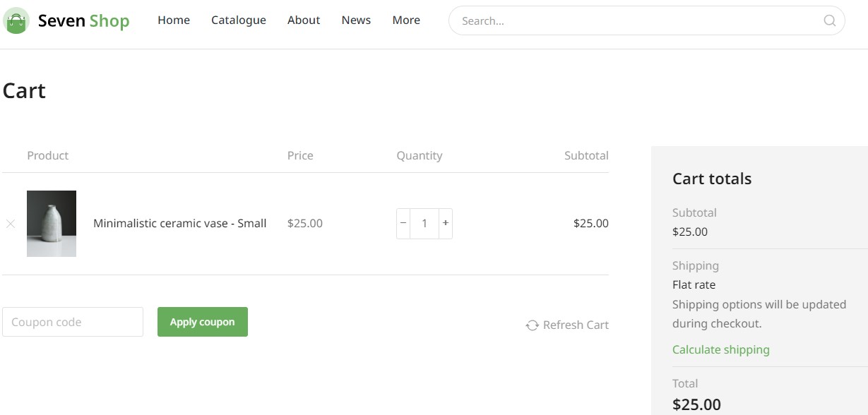Click the search magnifier icon
The image size is (868, 415).
point(830,20)
